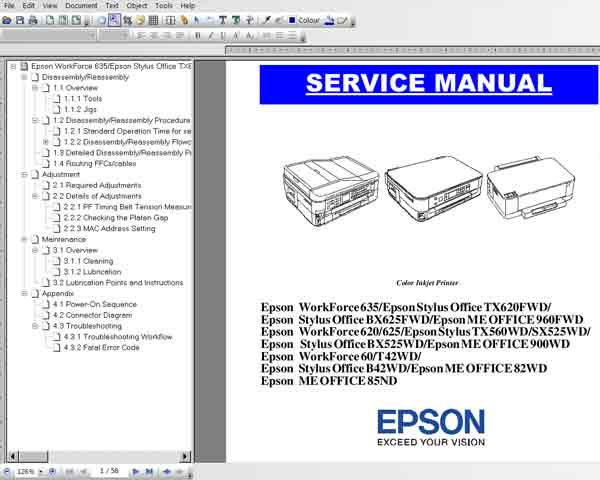
Task: Click the previous page arrow
Action: tap(83, 472)
